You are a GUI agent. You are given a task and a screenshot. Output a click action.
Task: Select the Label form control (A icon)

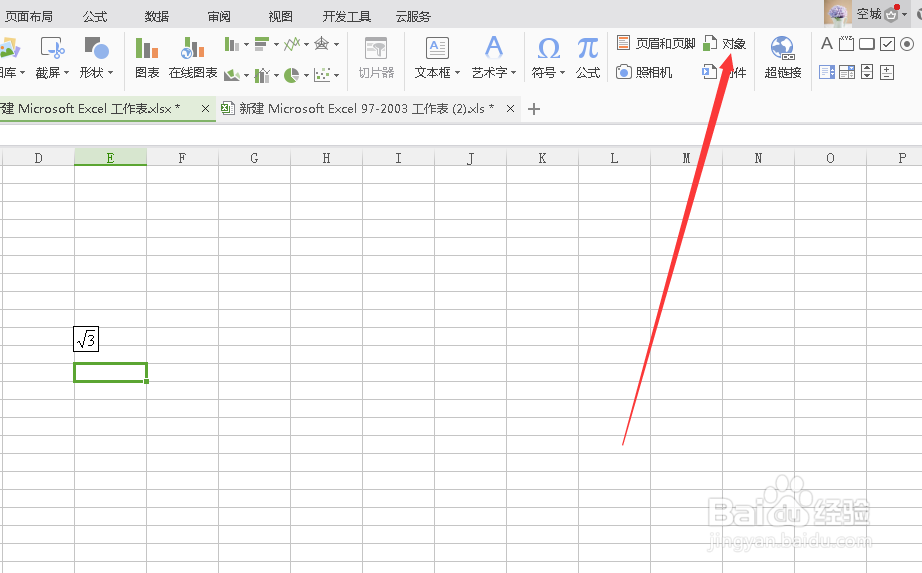[827, 44]
